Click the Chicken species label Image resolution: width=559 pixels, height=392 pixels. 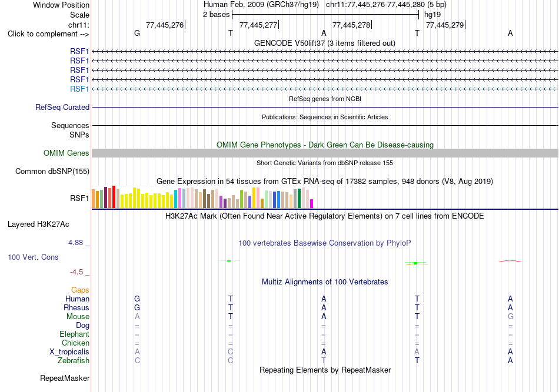[75, 343]
